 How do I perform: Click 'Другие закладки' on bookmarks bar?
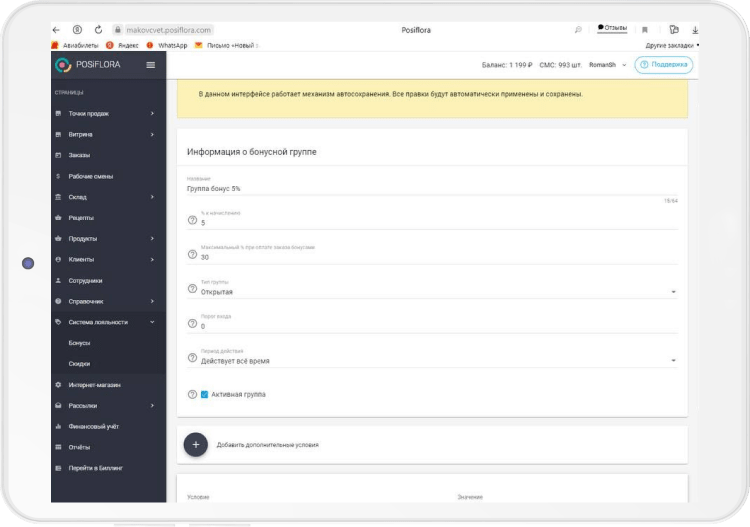click(670, 45)
